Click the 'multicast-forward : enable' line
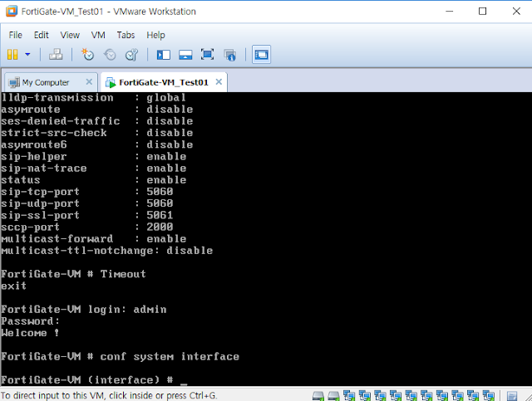 tap(94, 238)
